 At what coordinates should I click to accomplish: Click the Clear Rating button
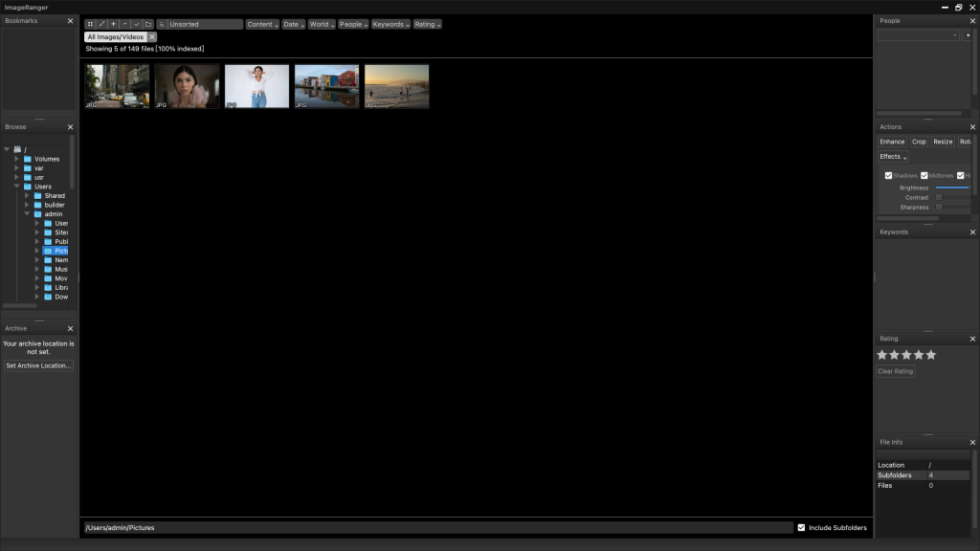coord(895,371)
